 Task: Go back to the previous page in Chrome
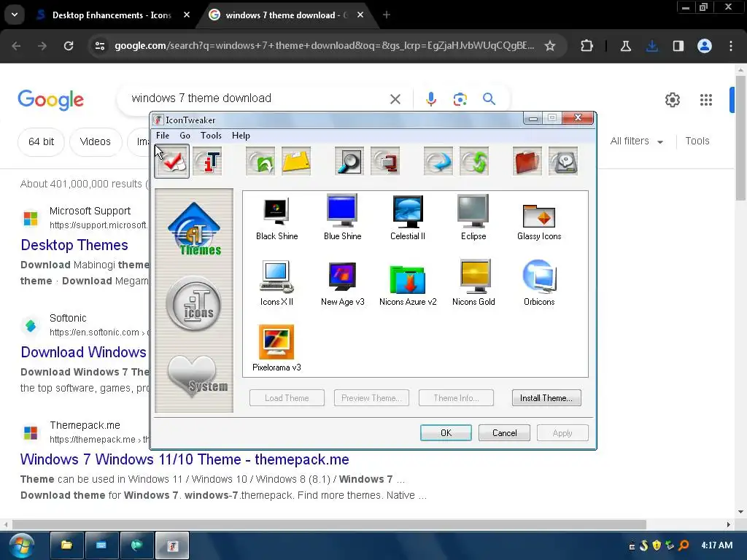point(16,46)
